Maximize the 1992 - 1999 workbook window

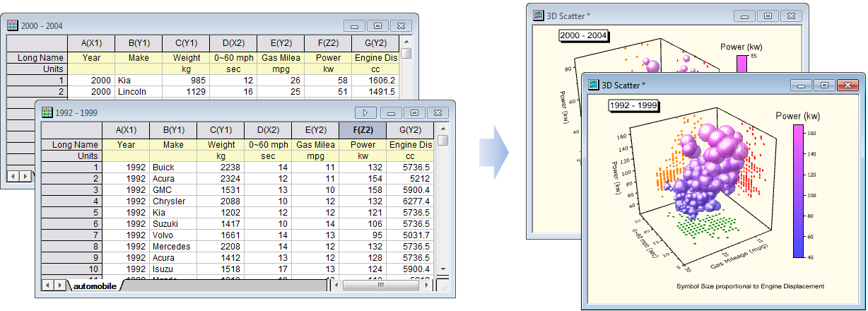(414, 112)
